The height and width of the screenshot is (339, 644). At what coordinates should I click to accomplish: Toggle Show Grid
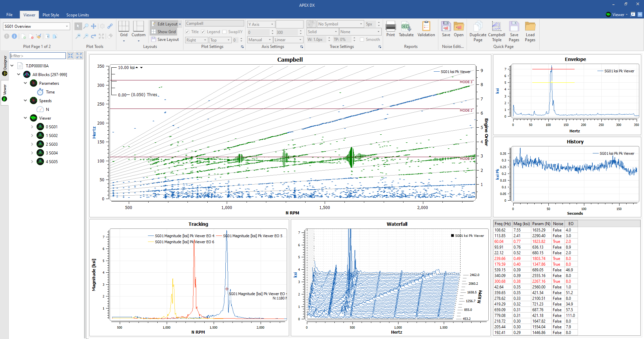pyautogui.click(x=164, y=32)
